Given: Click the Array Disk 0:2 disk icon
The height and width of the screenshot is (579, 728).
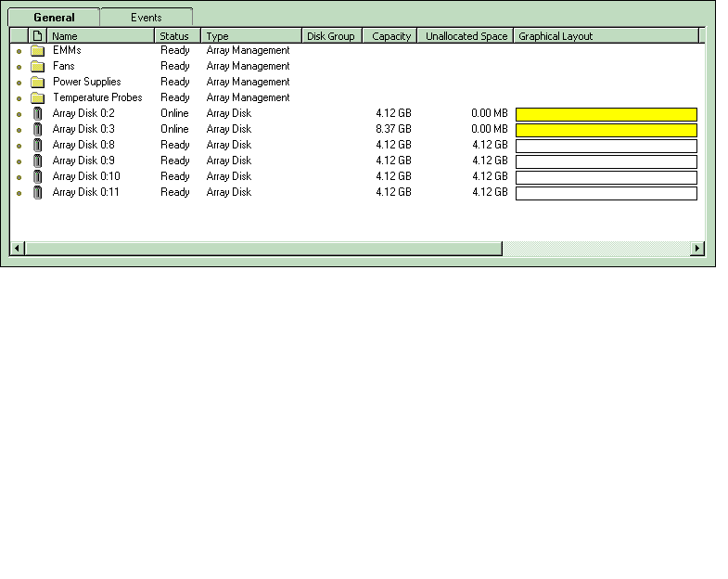Looking at the screenshot, I should (x=37, y=114).
